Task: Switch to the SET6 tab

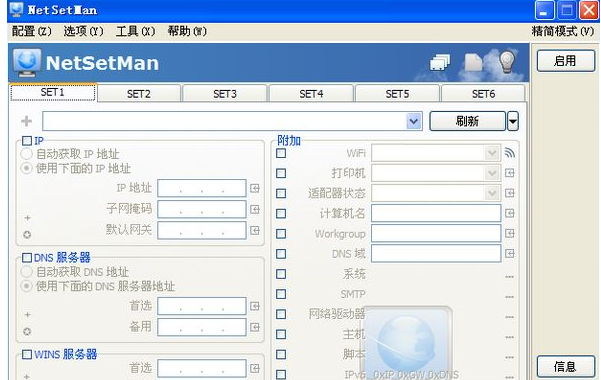Action: (483, 94)
